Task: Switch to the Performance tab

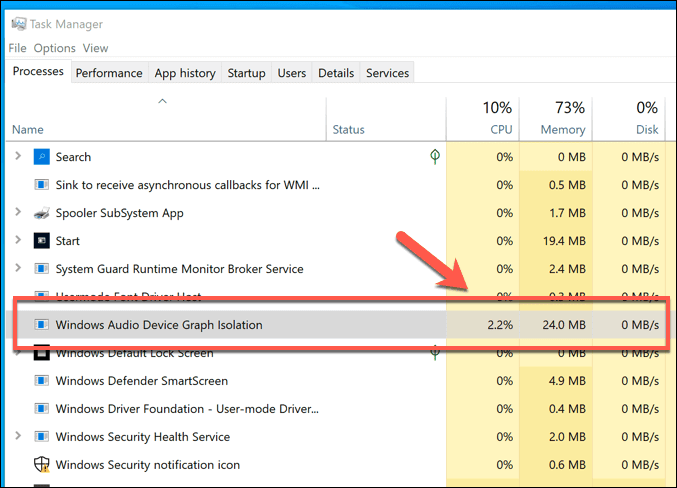Action: (x=109, y=73)
